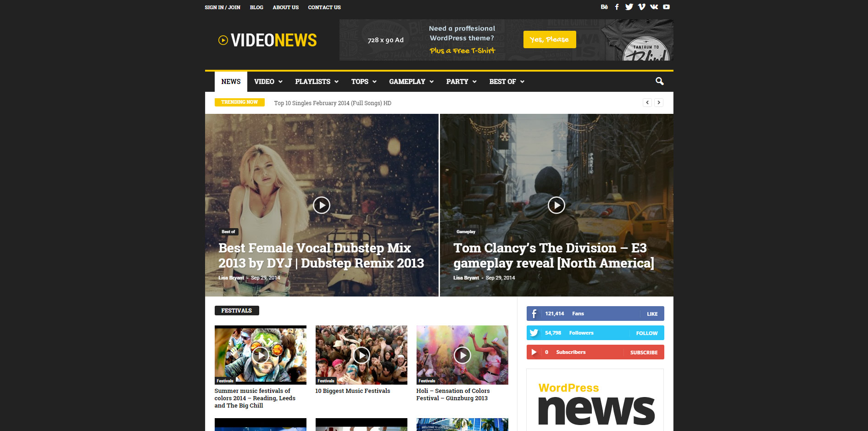Click the Gameplay category tag
This screenshot has width=868, height=431.
coord(466,232)
